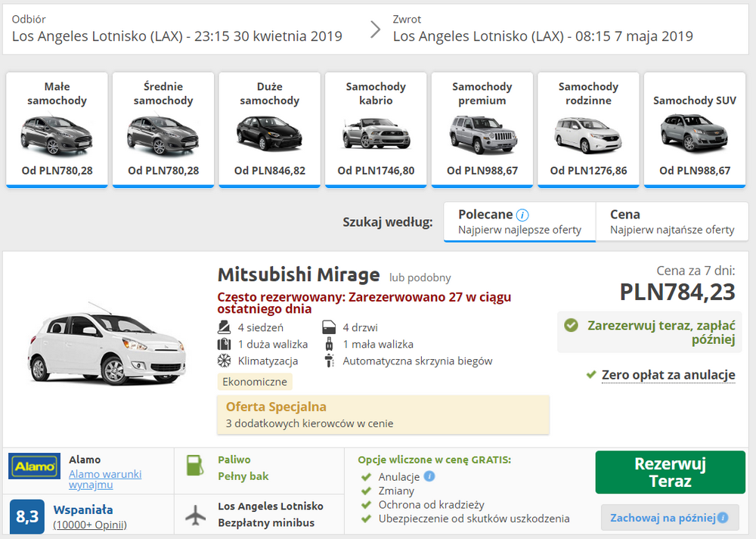Click the Alamo company logo

coord(34,466)
